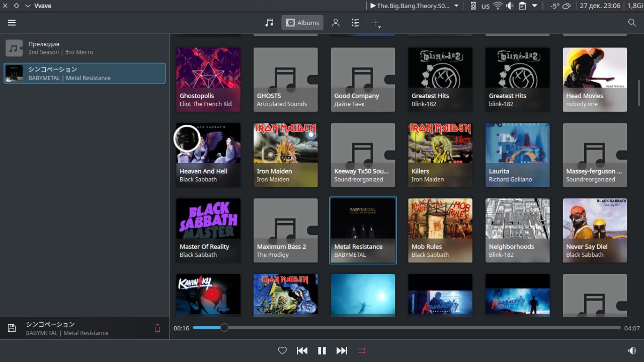Screen dimensions: 644x362
Task: Click the playback progress slider handle
Action: tap(224, 328)
